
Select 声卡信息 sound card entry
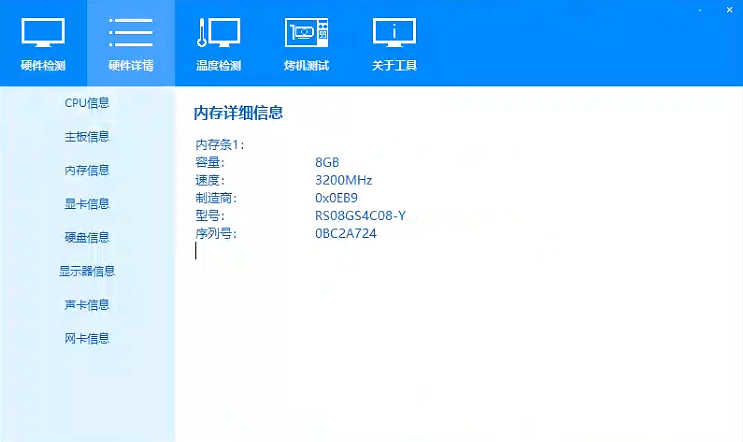87,305
